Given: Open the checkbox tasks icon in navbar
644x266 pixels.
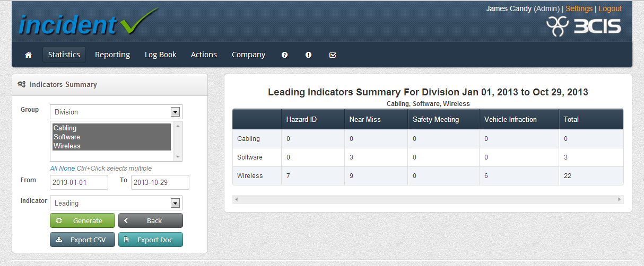Looking at the screenshot, I should [x=333, y=55].
